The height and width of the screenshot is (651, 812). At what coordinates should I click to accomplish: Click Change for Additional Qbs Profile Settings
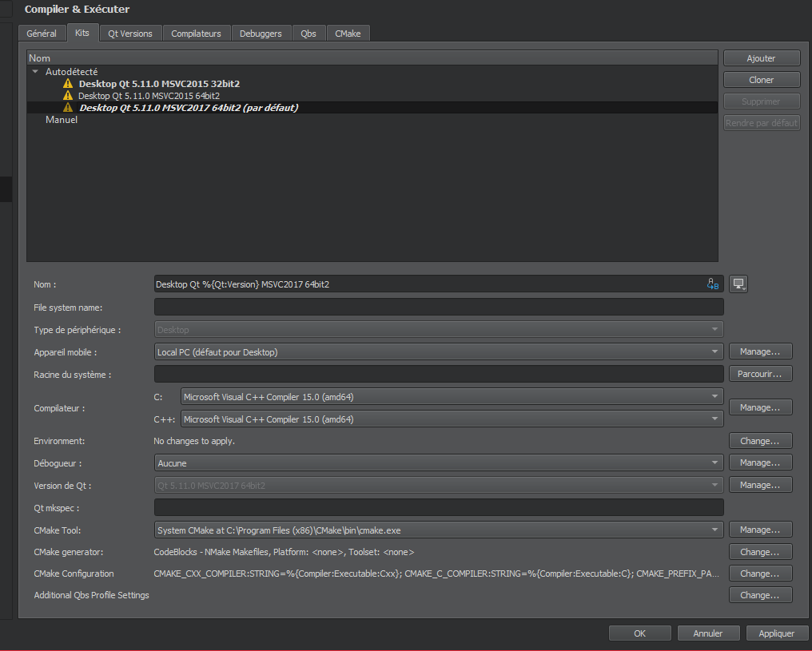[760, 595]
